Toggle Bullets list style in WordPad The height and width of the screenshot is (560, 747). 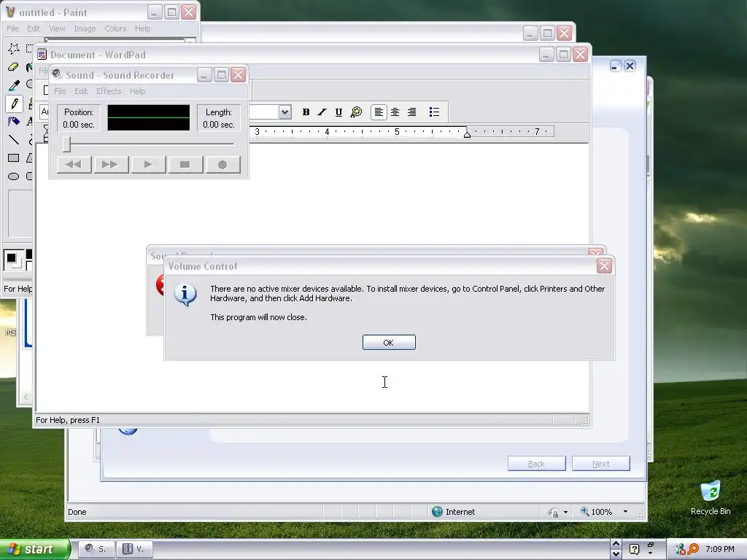point(434,112)
